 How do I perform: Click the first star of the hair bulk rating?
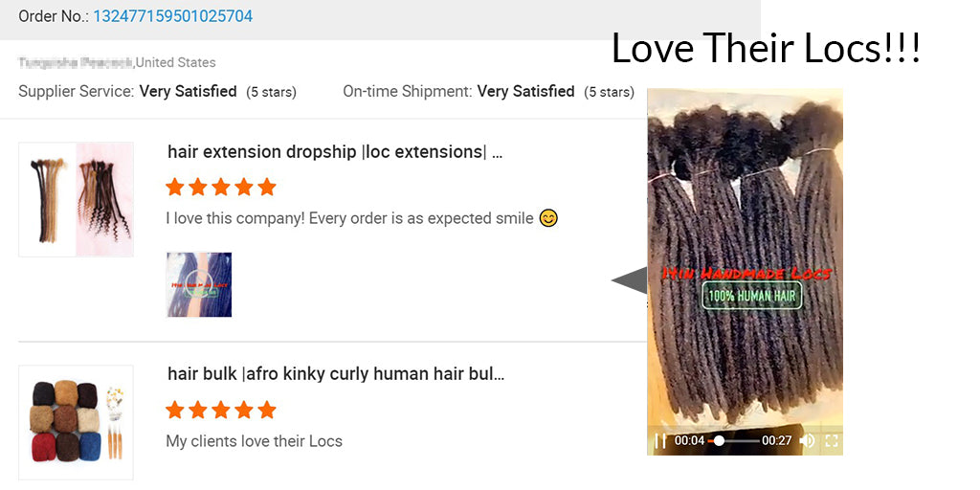pos(175,410)
